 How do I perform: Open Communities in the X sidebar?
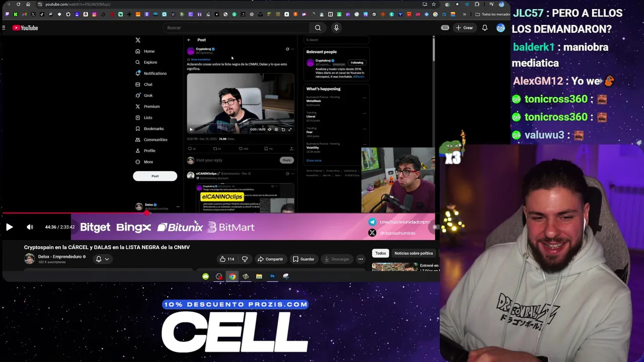tap(151, 140)
